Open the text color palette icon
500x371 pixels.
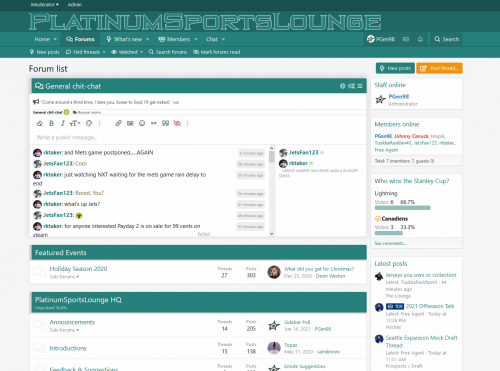point(89,123)
